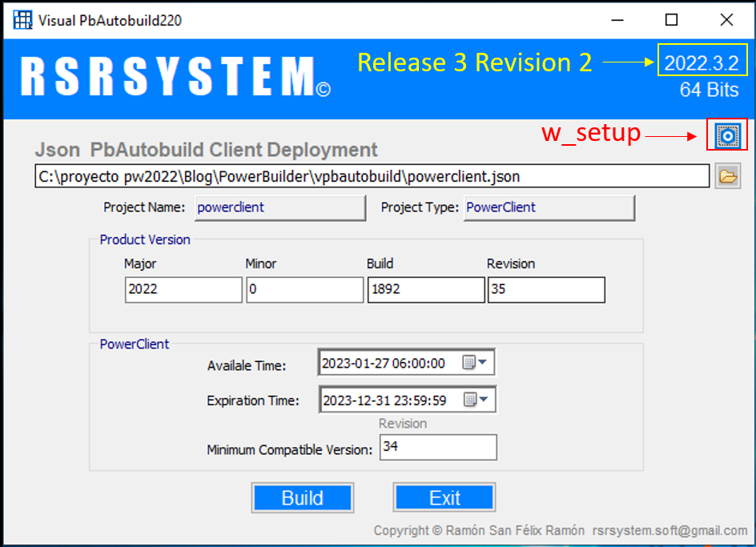Open the w_setup settings icon
Viewport: 756px width, 547px height.
coord(727,135)
